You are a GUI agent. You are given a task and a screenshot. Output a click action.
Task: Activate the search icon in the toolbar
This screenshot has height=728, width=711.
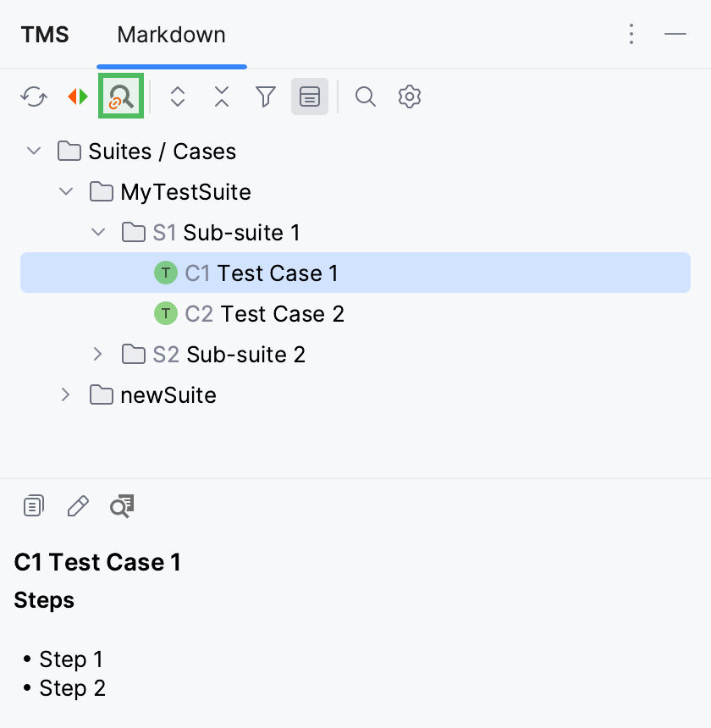365,97
